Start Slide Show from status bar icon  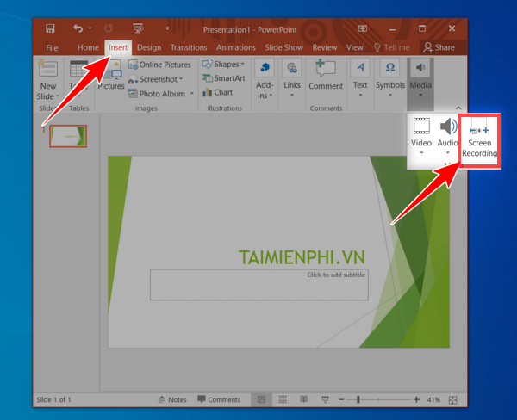point(325,399)
